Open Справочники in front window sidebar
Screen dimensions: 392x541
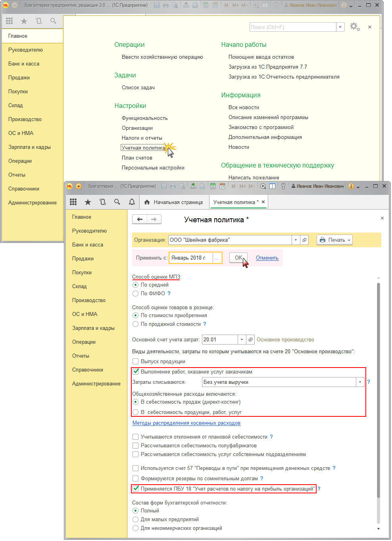click(88, 370)
